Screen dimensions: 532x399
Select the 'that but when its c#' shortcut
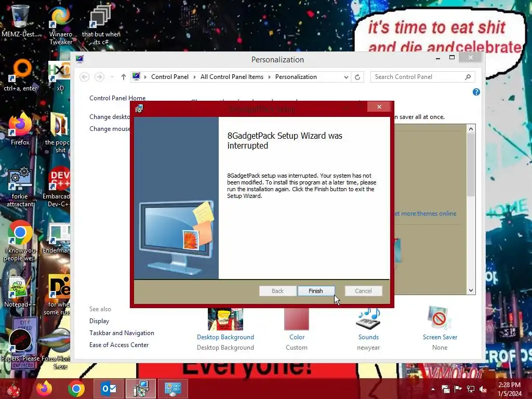tap(101, 24)
